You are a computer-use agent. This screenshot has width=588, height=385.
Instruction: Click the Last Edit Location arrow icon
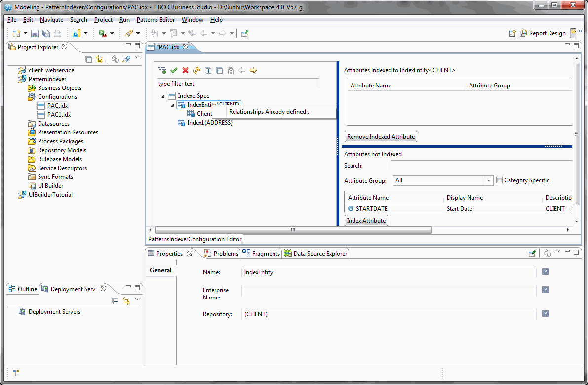(192, 34)
